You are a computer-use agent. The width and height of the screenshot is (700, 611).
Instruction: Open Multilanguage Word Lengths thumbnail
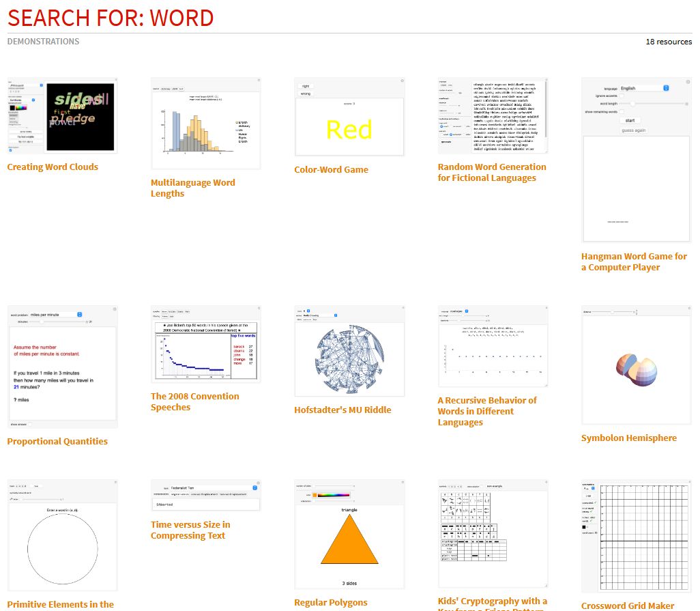206,124
